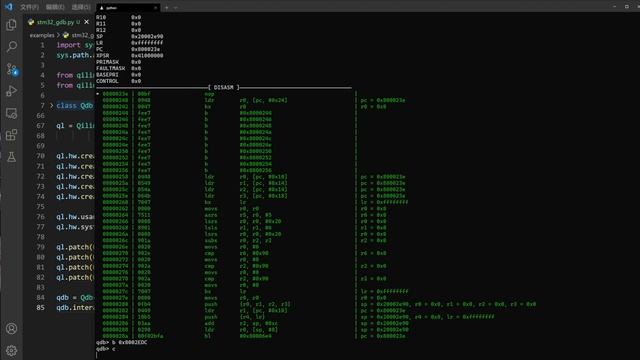Click 'import' keyword on line 1
This screenshot has width=640, height=360.
tap(69, 45)
